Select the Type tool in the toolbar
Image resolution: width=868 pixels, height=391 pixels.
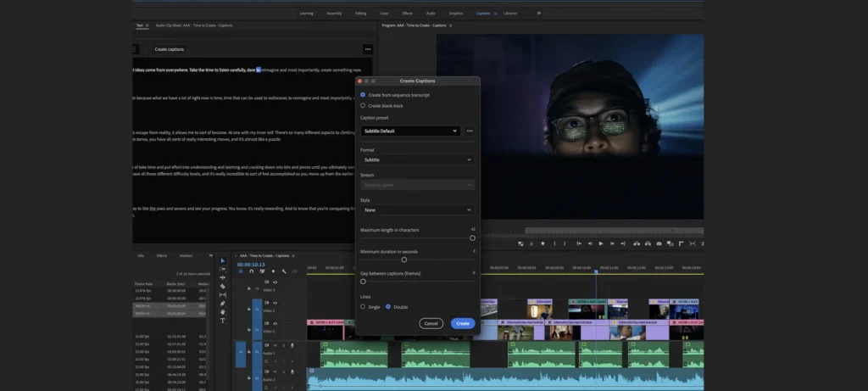pos(223,321)
